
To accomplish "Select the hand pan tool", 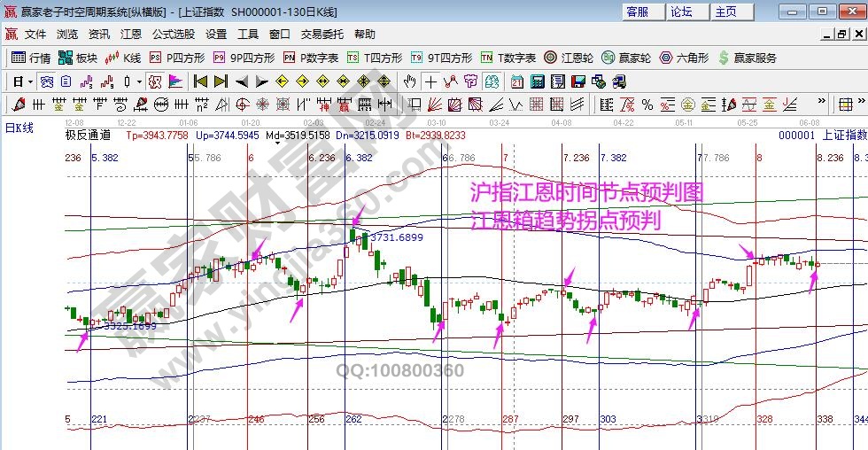I will tap(409, 81).
